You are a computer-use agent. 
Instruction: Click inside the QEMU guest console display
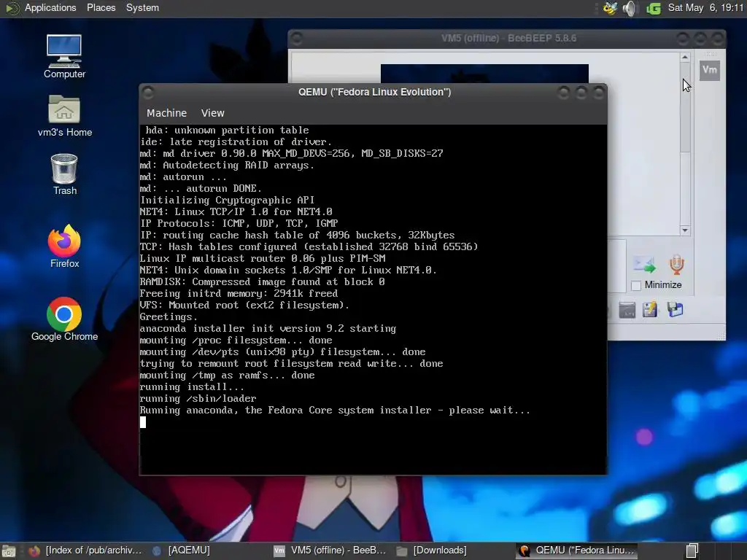coord(373,300)
